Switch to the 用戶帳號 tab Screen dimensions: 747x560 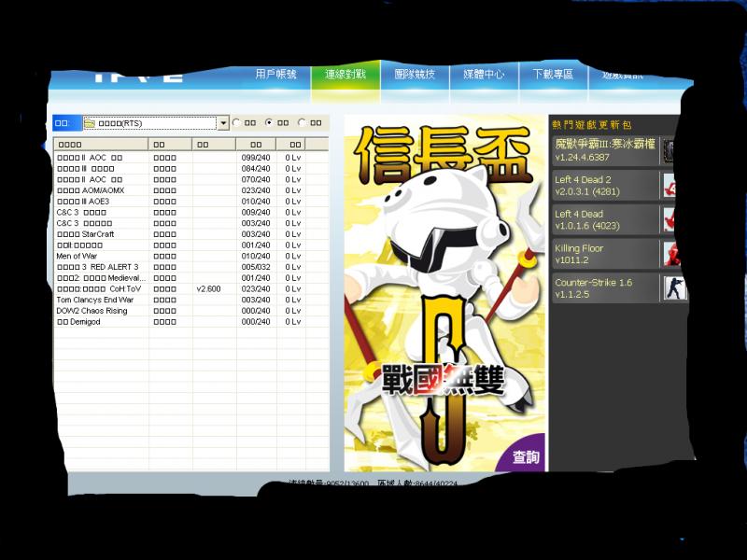[275, 75]
